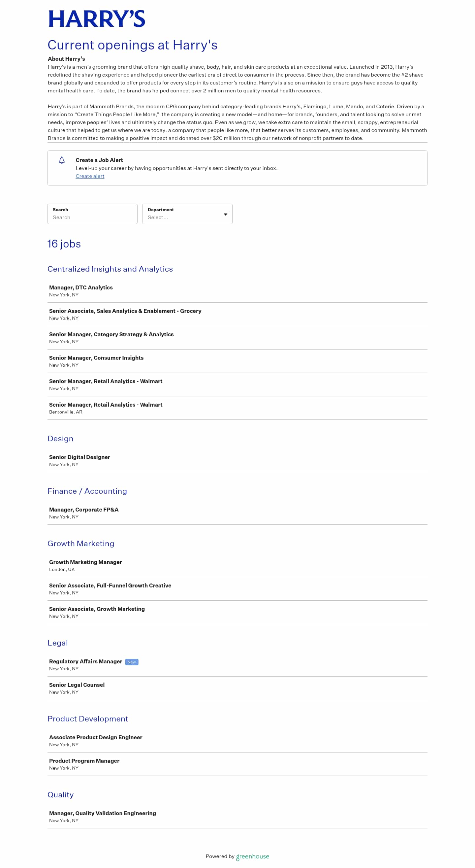The image size is (475, 868).
Task: Open the Department select field
Action: (187, 214)
